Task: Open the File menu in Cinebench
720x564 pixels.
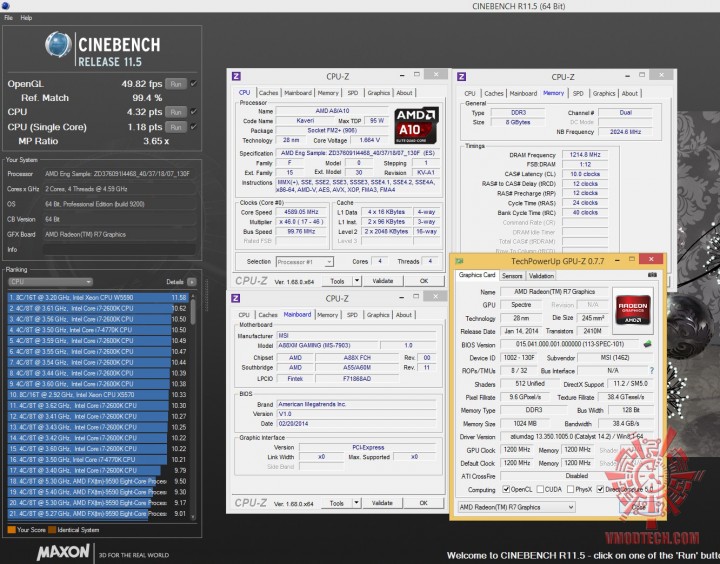Action: [x=8, y=18]
